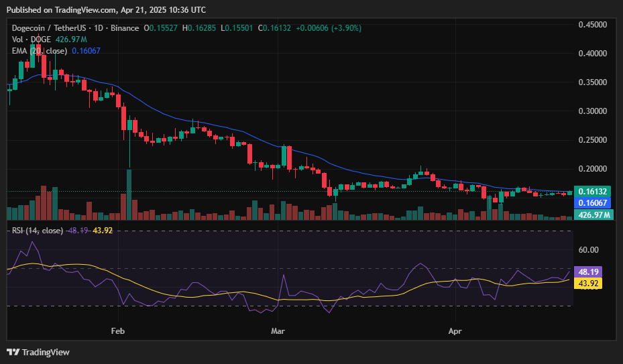Viewport: 623px width, 364px height.
Task: Click the Mar marker on the time axis
Action: pyautogui.click(x=278, y=331)
